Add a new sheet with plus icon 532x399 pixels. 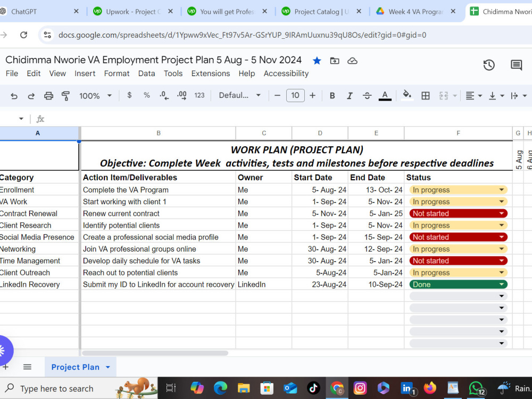(5, 367)
